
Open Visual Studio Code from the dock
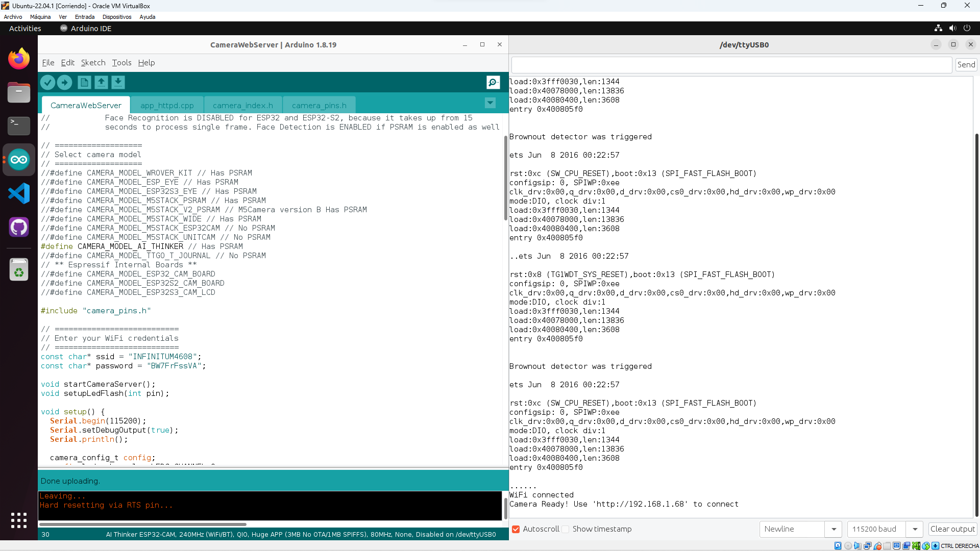(x=19, y=193)
